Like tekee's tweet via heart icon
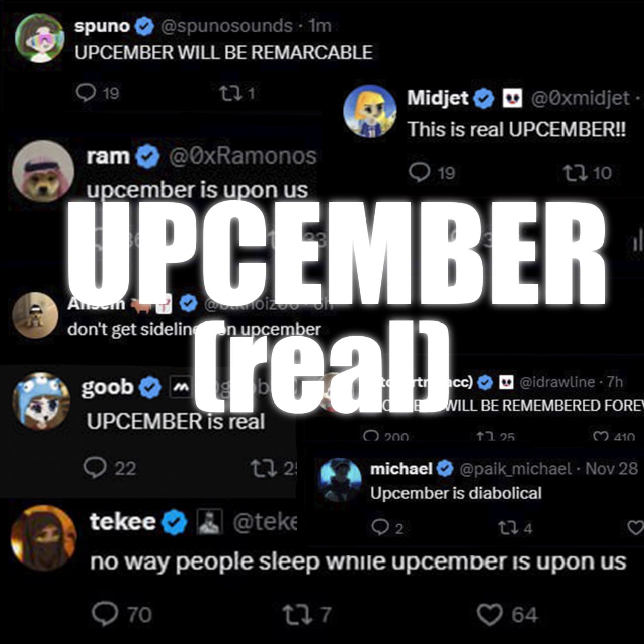This screenshot has height=644, width=644. pos(490,615)
